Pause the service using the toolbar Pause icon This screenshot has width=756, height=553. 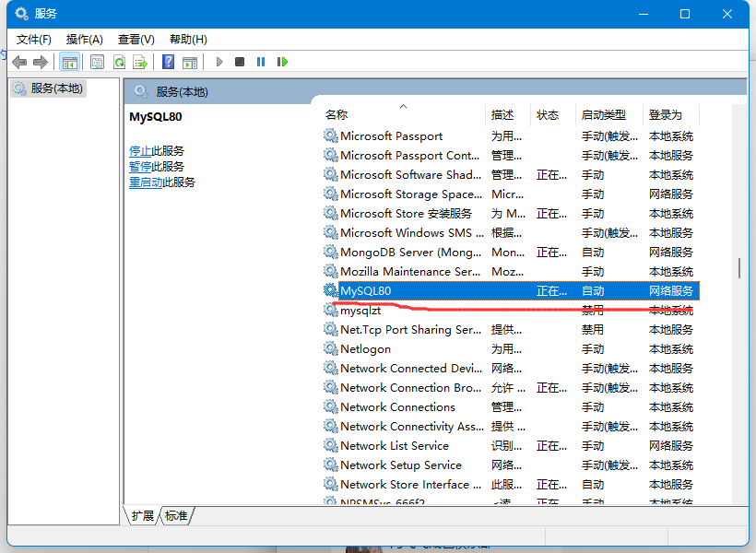[261, 62]
